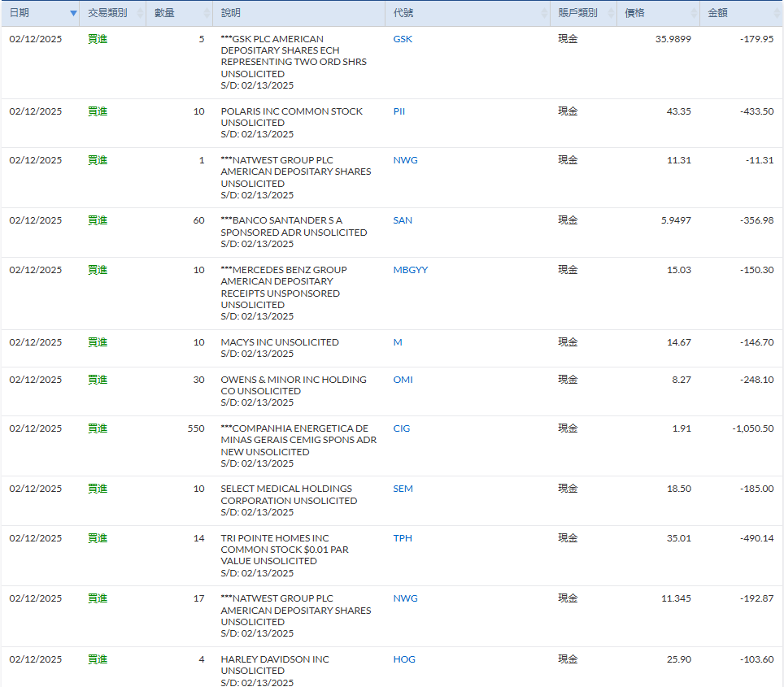Select the amount -1,050.50

coord(753,428)
